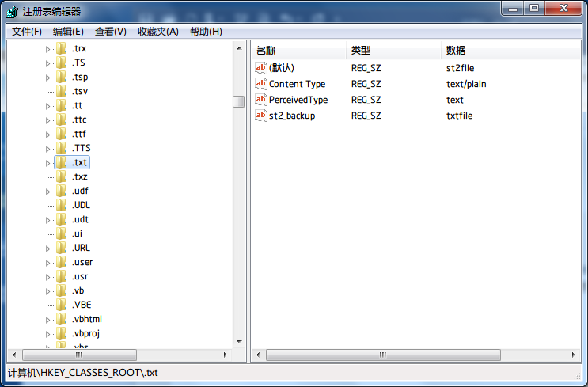Open the 文件(F) menu

pyautogui.click(x=27, y=32)
